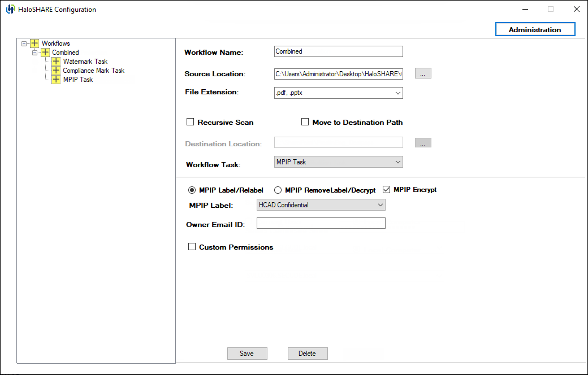
Task: Click the Compliance Mark Task node icon
Action: (x=56, y=71)
